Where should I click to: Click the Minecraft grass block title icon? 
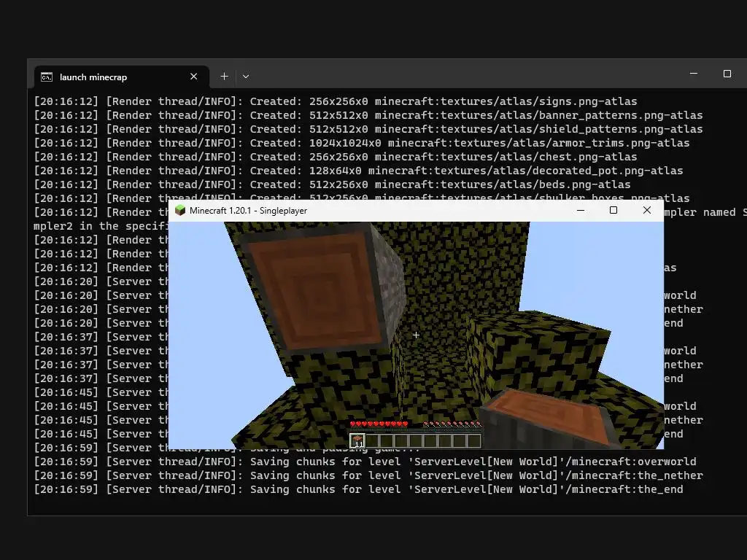(x=180, y=211)
